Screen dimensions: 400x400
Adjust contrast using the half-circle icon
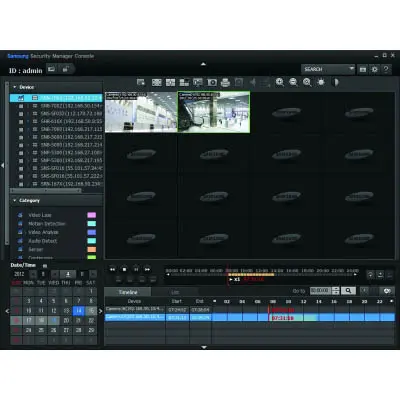336,82
